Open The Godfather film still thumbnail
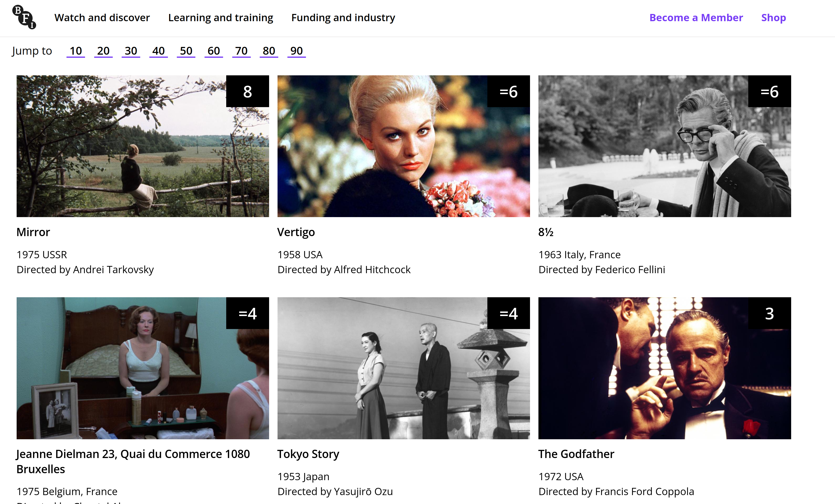 [664, 368]
